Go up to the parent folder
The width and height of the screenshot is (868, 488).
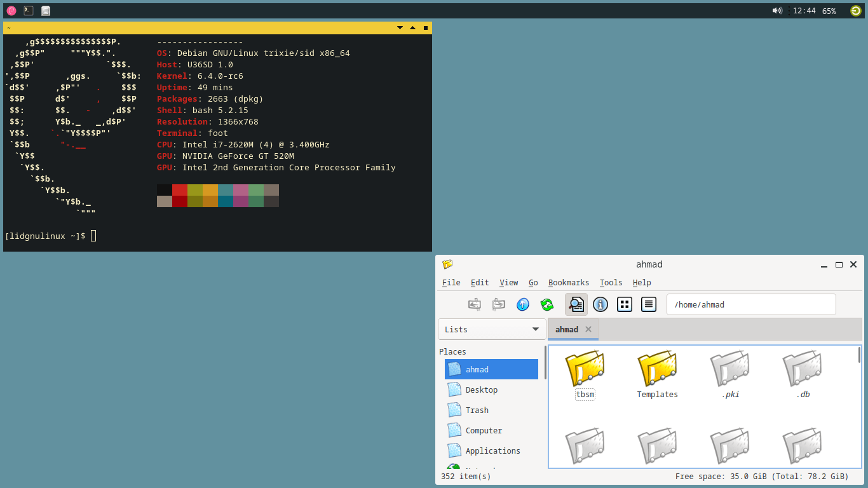click(523, 304)
